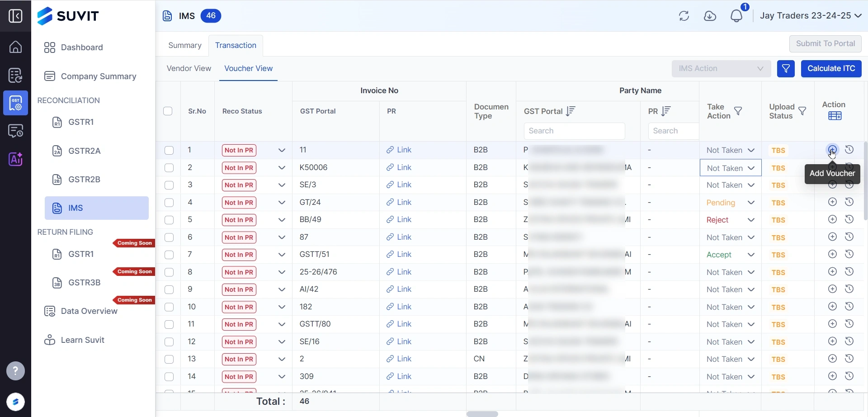Select the Voucher View tab
Image resolution: width=868 pixels, height=417 pixels.
click(248, 69)
